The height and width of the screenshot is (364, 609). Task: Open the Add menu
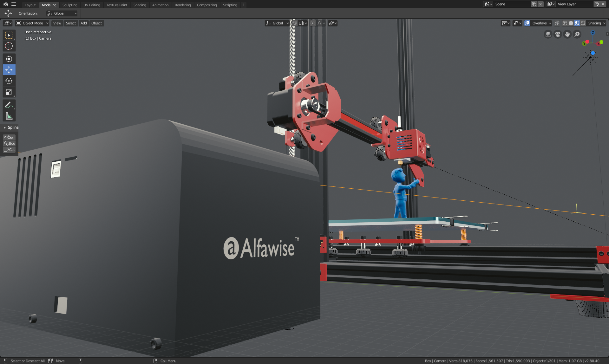[x=83, y=23]
